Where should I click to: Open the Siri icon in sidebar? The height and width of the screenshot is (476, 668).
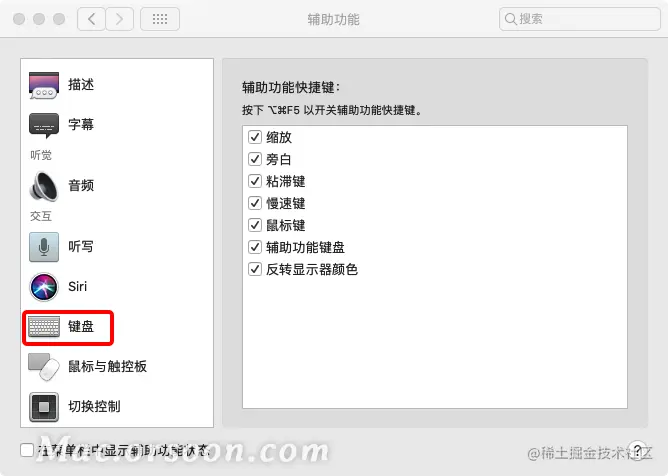click(43, 287)
